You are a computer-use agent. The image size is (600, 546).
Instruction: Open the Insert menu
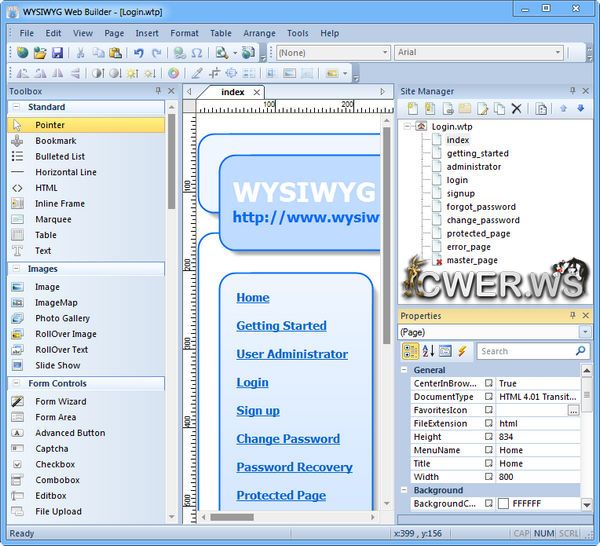coord(147,33)
